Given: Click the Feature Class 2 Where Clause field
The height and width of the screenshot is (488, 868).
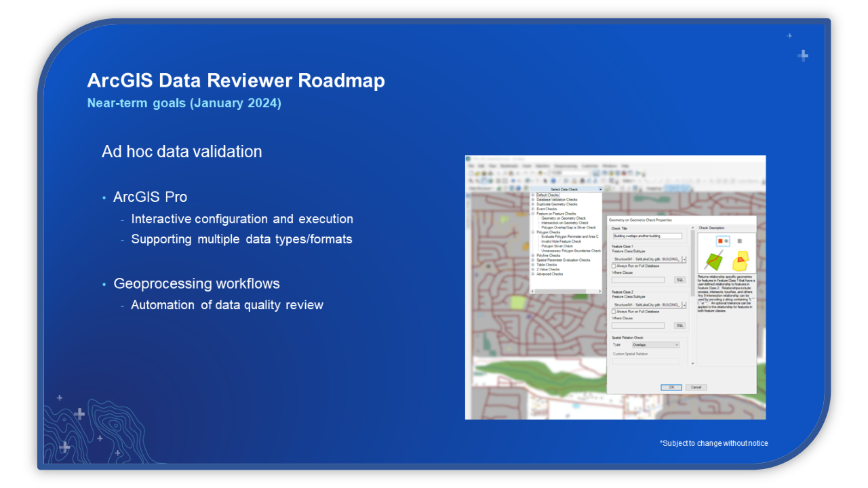Looking at the screenshot, I should point(638,325).
